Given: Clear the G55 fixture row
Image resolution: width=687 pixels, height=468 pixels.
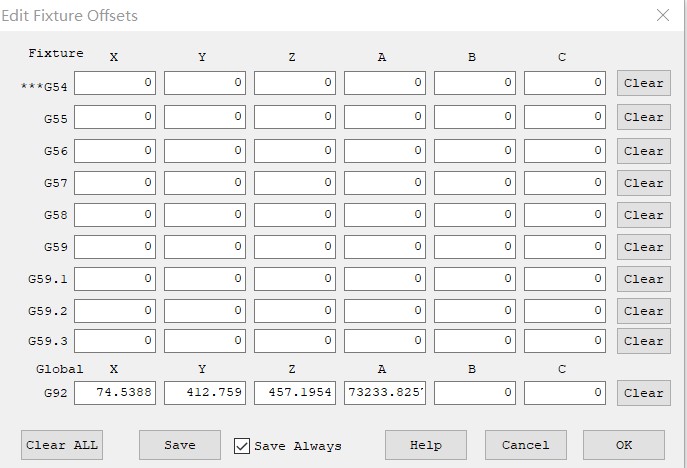Looking at the screenshot, I should [643, 117].
